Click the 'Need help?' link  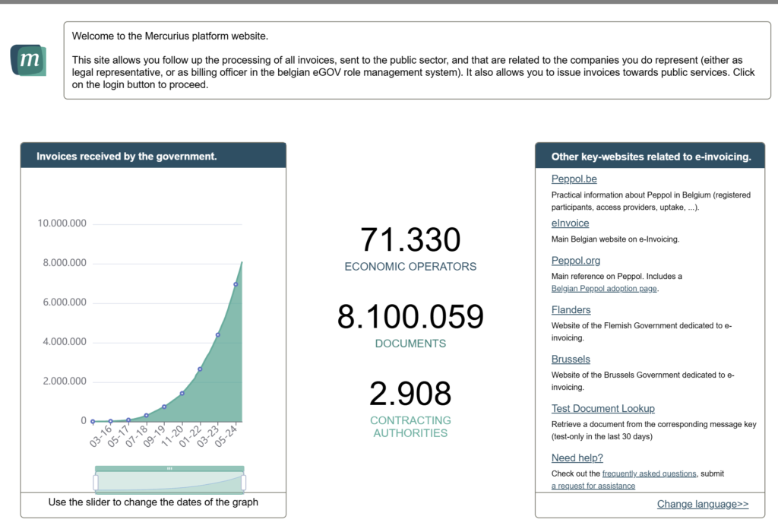pos(577,458)
